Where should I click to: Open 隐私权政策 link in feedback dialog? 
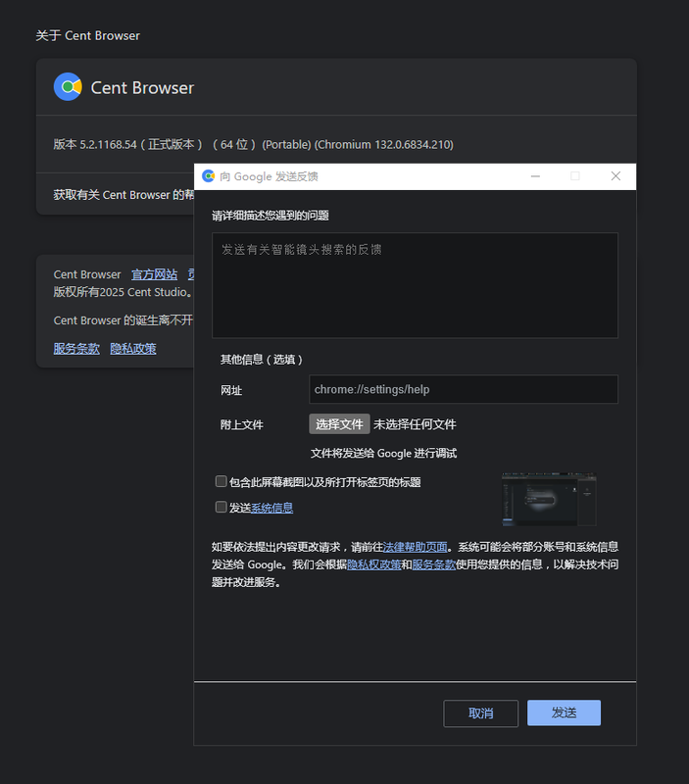click(374, 564)
